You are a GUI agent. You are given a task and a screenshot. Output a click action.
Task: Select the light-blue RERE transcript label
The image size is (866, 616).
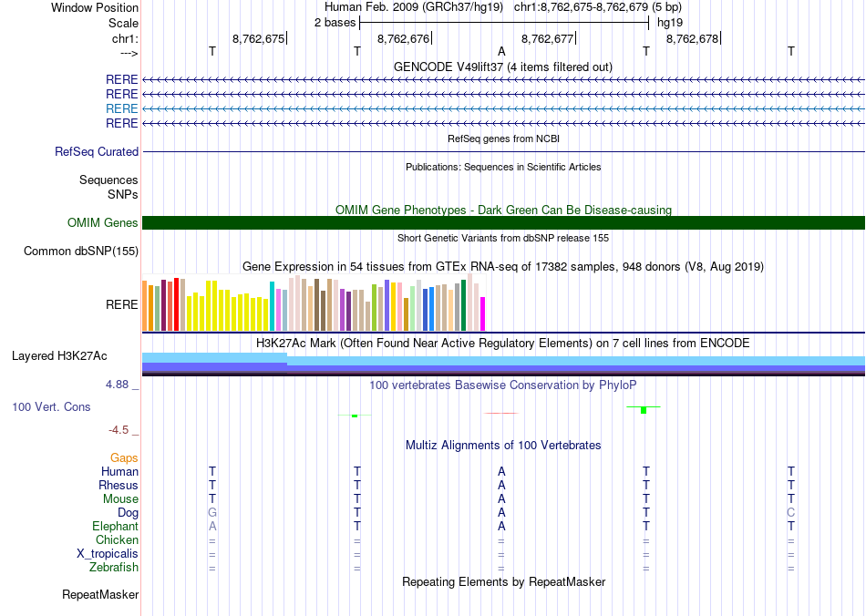point(121,108)
